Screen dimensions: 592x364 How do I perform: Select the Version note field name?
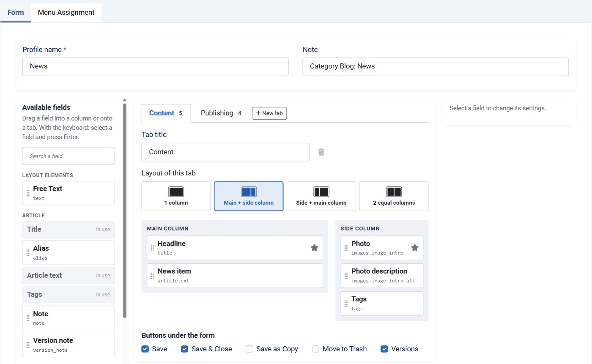click(x=53, y=340)
